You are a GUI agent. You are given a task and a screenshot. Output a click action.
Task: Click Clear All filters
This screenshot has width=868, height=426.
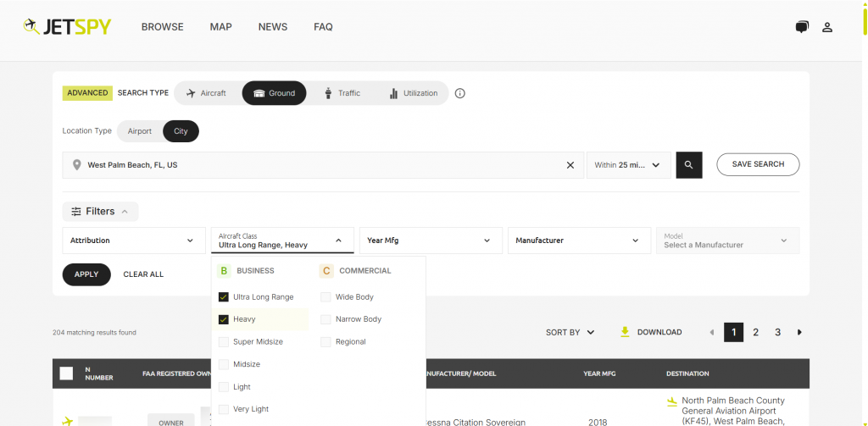pyautogui.click(x=143, y=274)
